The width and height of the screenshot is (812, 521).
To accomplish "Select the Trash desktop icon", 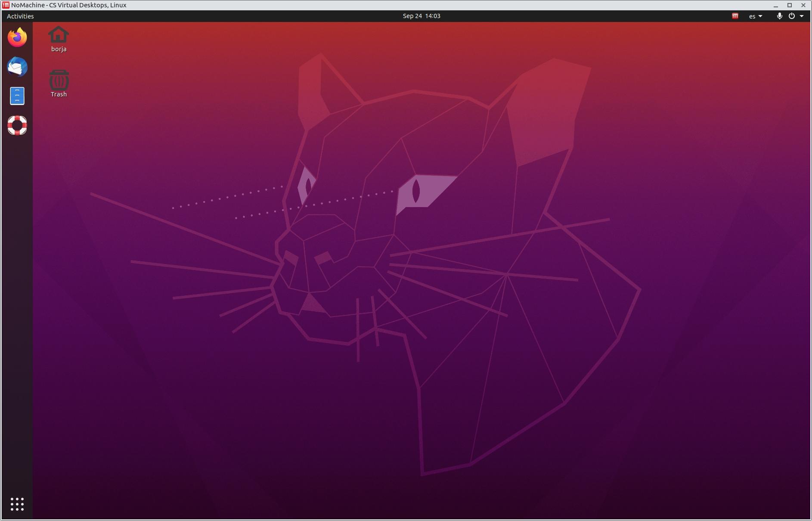I will [59, 81].
